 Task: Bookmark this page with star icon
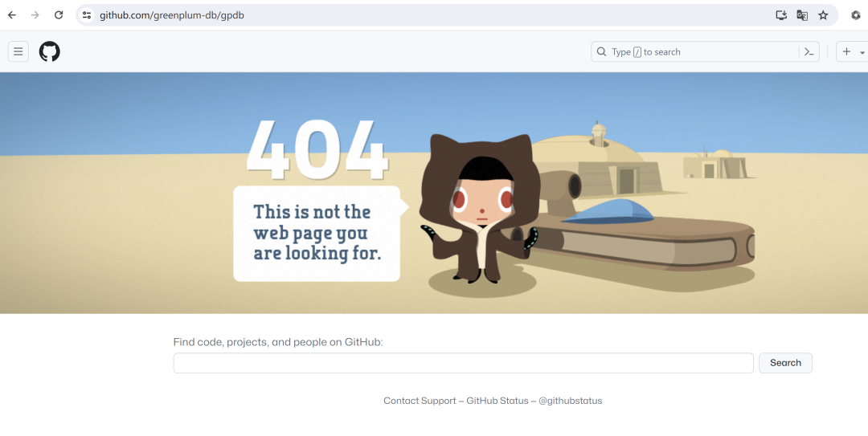[823, 15]
